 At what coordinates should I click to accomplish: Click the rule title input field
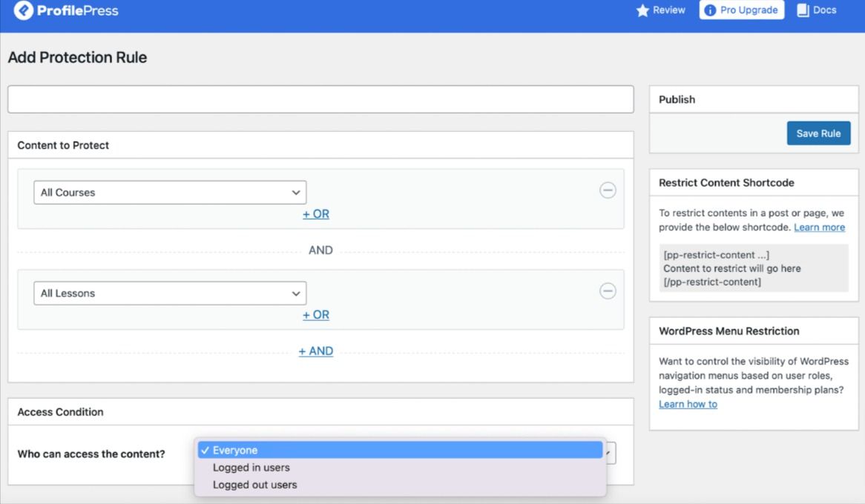[320, 99]
